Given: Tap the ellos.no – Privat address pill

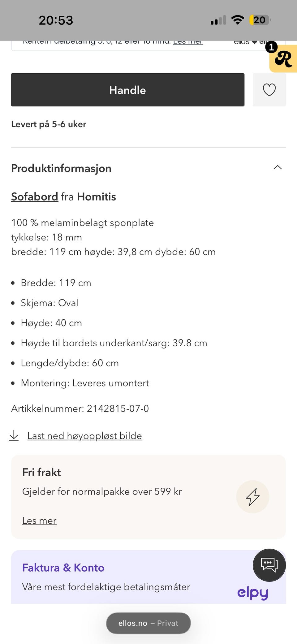Looking at the screenshot, I should pyautogui.click(x=148, y=623).
